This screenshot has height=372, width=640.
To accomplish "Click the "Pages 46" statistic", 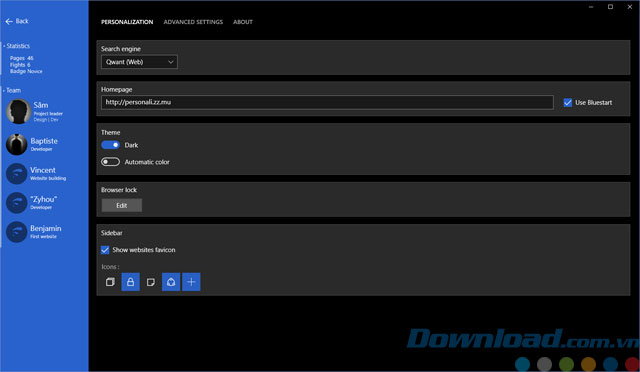I will coord(22,58).
